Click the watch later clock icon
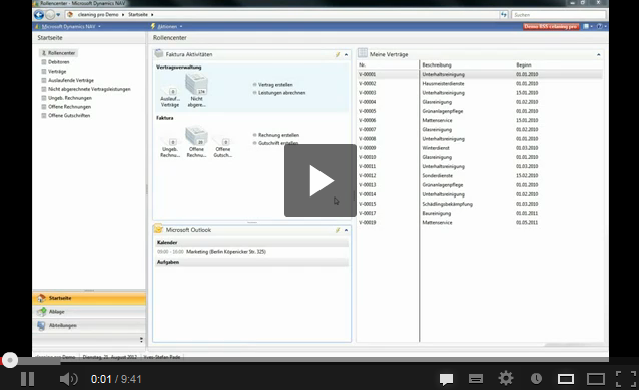This screenshot has width=639, height=390. 536,379
